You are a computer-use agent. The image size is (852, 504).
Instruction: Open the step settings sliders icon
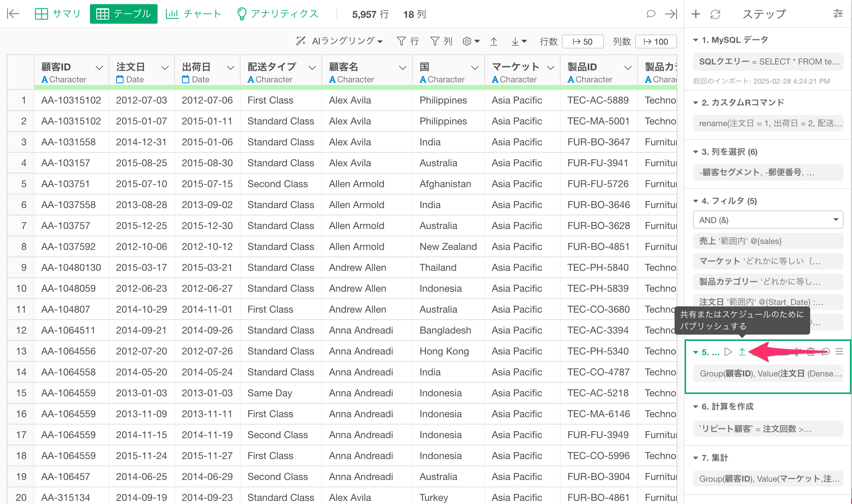point(838,14)
